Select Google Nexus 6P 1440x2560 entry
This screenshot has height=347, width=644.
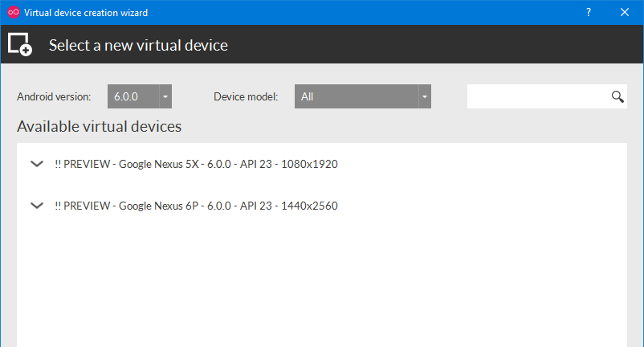[196, 206]
